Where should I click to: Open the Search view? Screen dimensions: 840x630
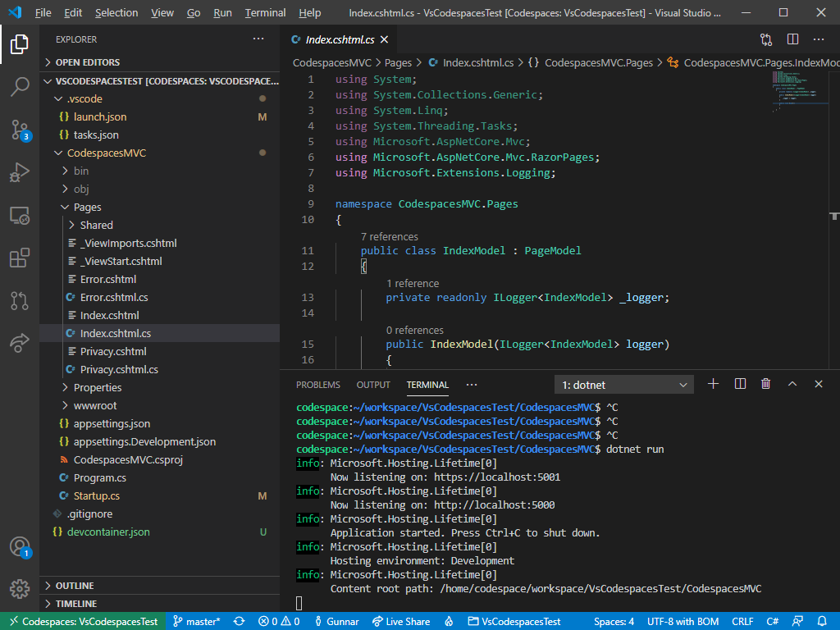20,87
